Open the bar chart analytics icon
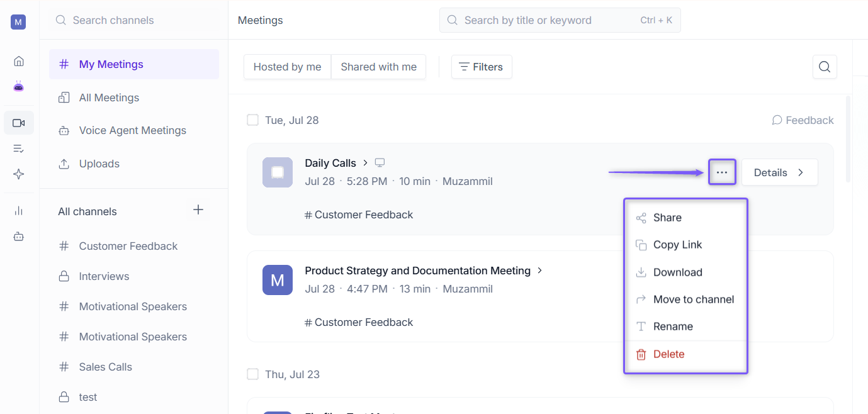Viewport: 868px width, 414px height. [x=19, y=211]
